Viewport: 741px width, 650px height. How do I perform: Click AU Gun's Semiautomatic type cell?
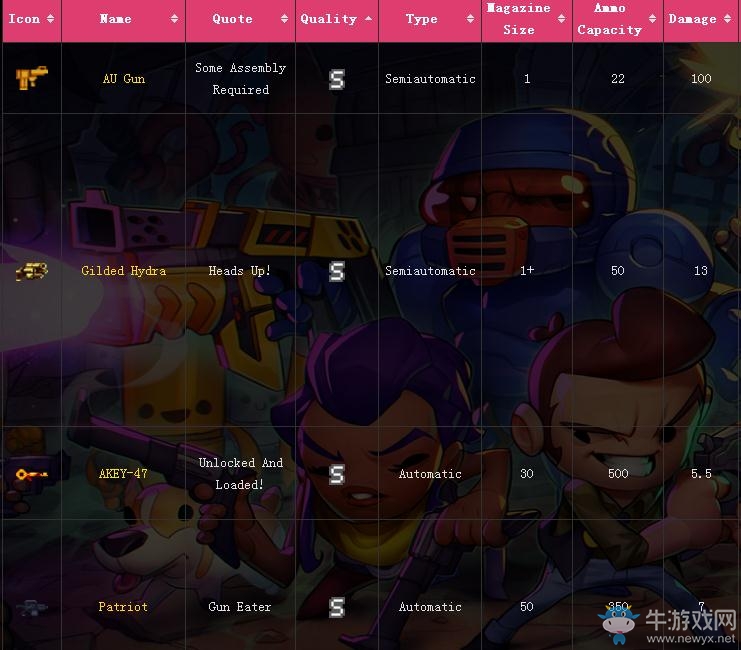coord(430,79)
